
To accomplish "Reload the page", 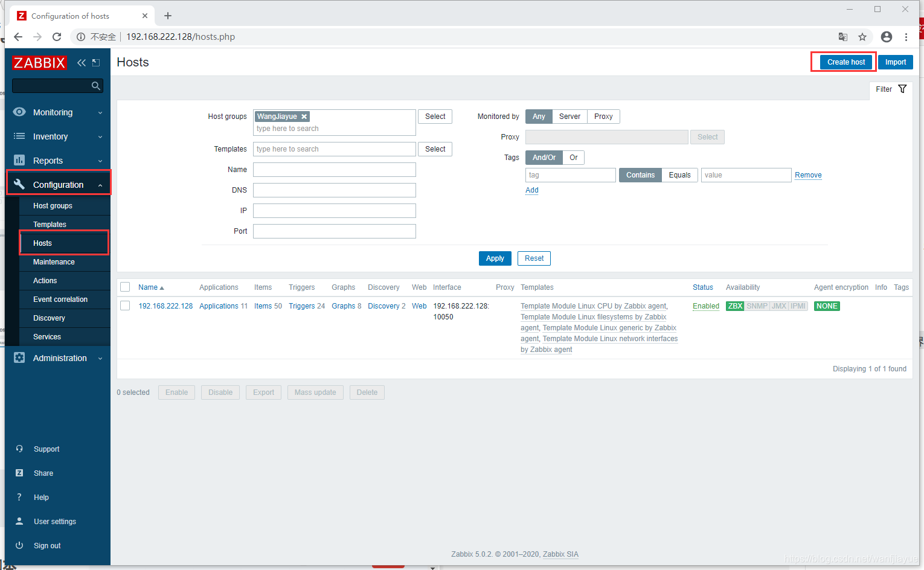I will 57,37.
